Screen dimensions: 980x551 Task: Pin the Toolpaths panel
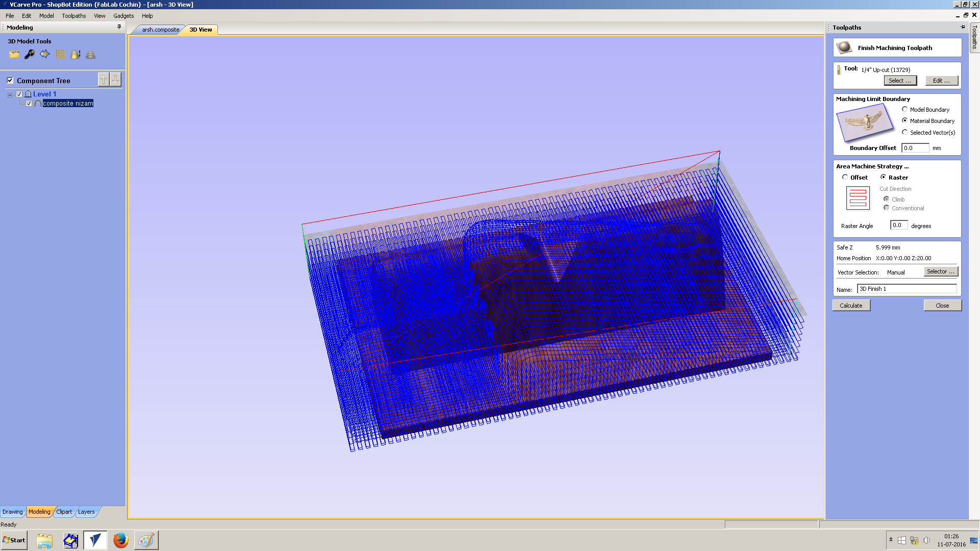pyautogui.click(x=963, y=27)
